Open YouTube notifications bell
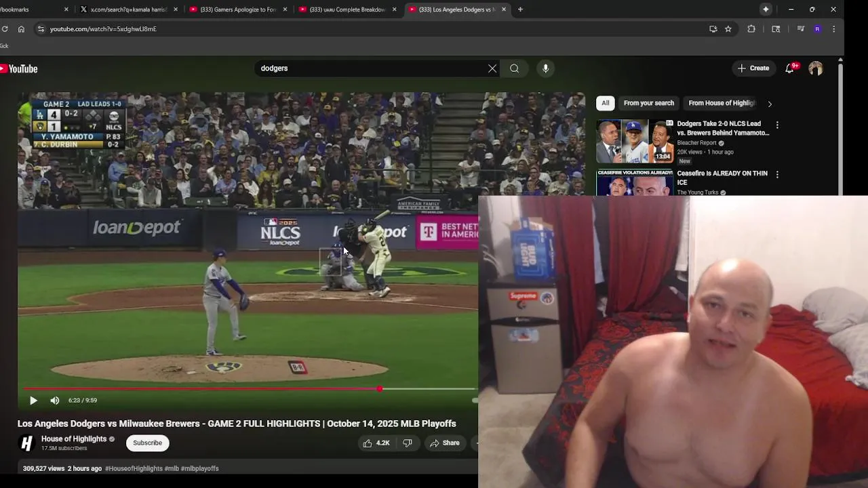The height and width of the screenshot is (488, 868). click(x=790, y=68)
